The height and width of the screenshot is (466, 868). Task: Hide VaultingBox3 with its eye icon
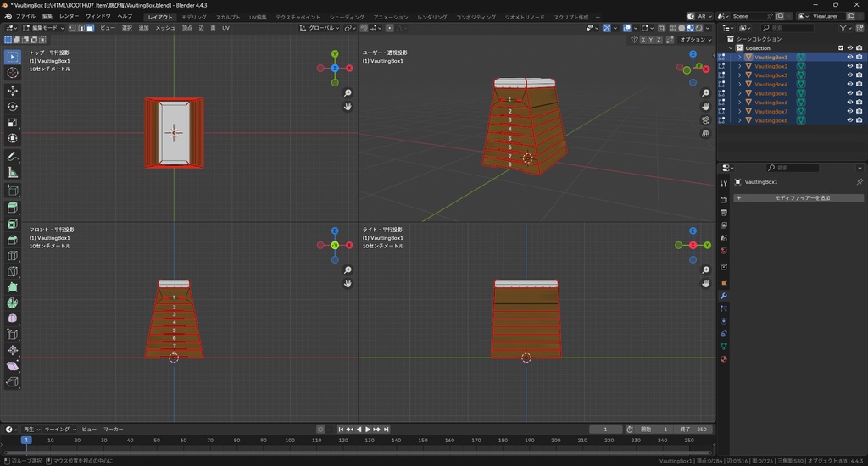click(x=849, y=75)
